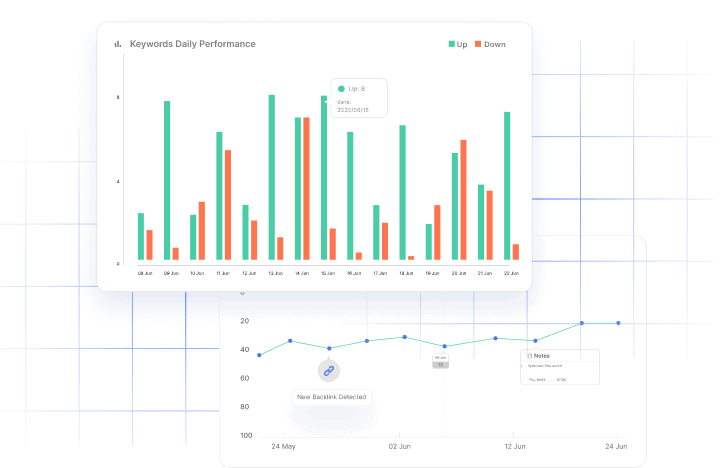Click the 24 May axis label
726x468 pixels.
(283, 446)
